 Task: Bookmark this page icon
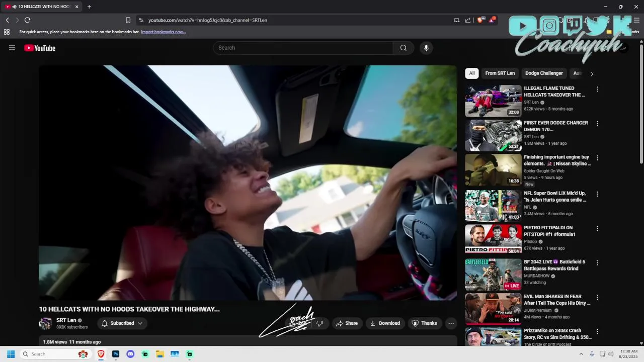click(x=128, y=20)
